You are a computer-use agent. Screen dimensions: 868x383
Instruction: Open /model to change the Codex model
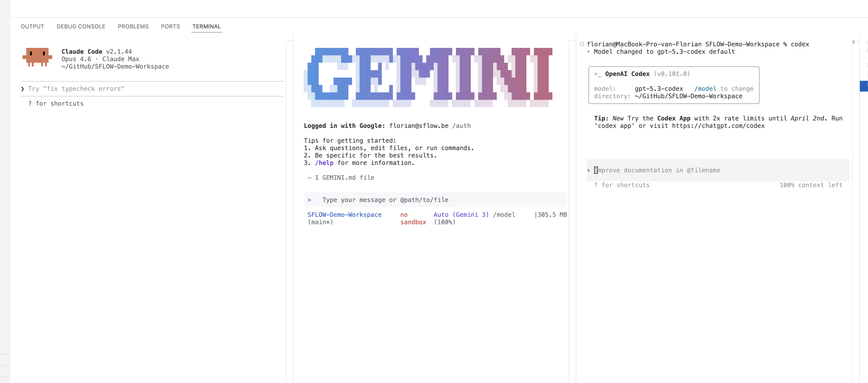tap(705, 89)
